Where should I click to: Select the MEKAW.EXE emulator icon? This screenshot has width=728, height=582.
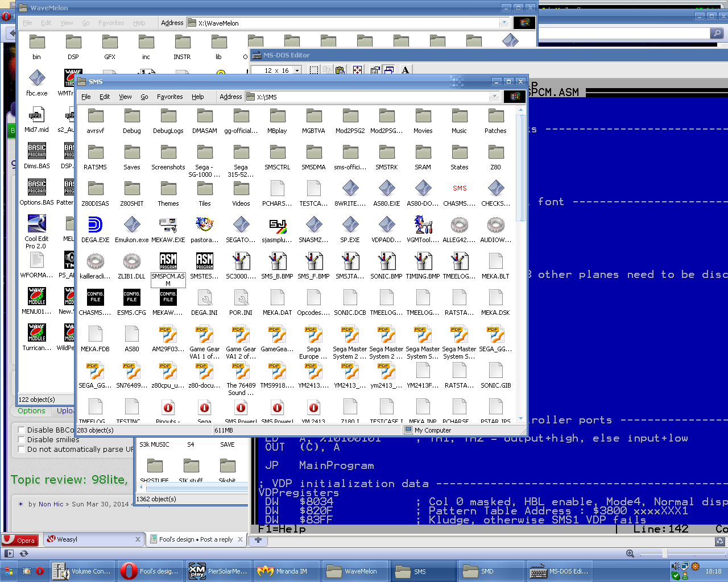pos(168,225)
